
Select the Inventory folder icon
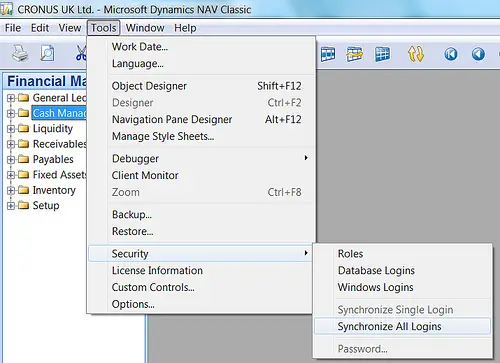[23, 190]
